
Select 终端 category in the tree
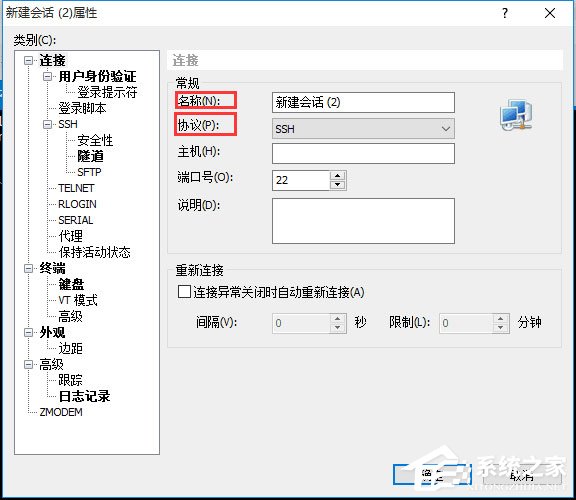(x=53, y=269)
